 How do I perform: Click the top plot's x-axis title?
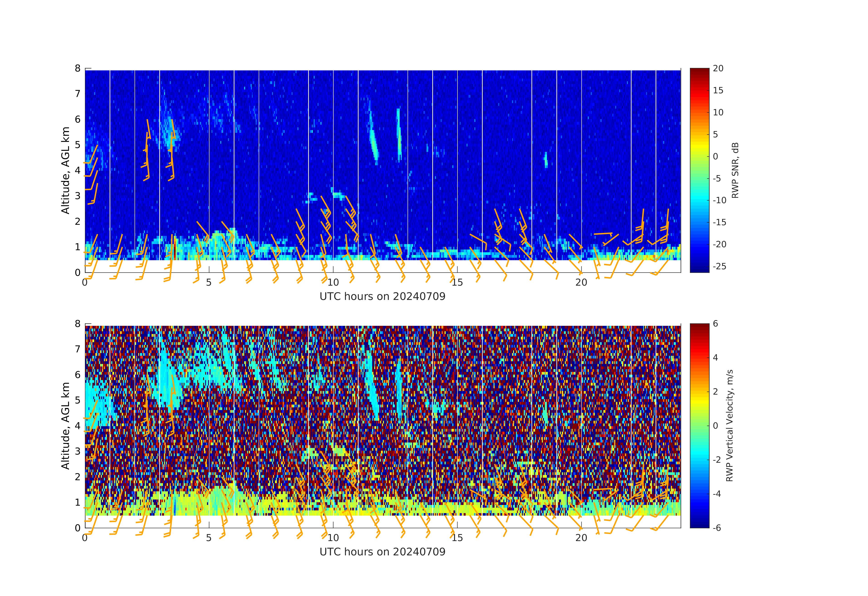click(x=382, y=297)
